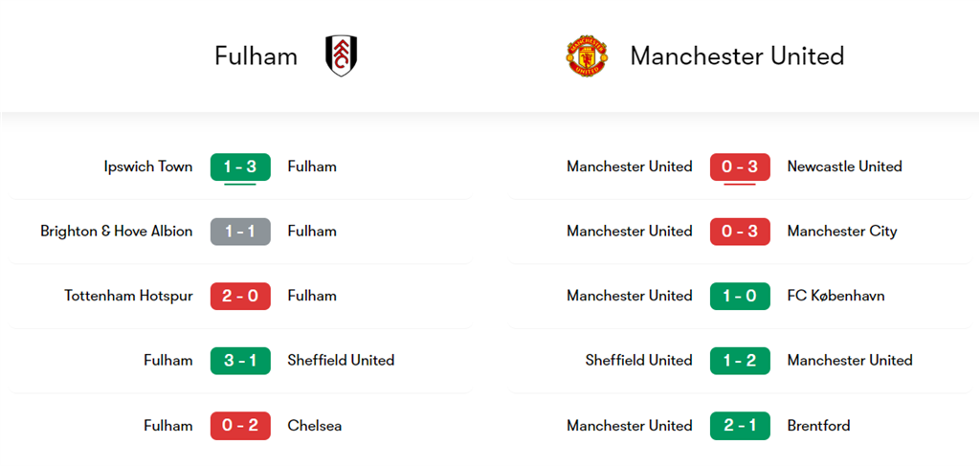Open the Newcastle United team link
The image size is (980, 466).
coord(844,166)
